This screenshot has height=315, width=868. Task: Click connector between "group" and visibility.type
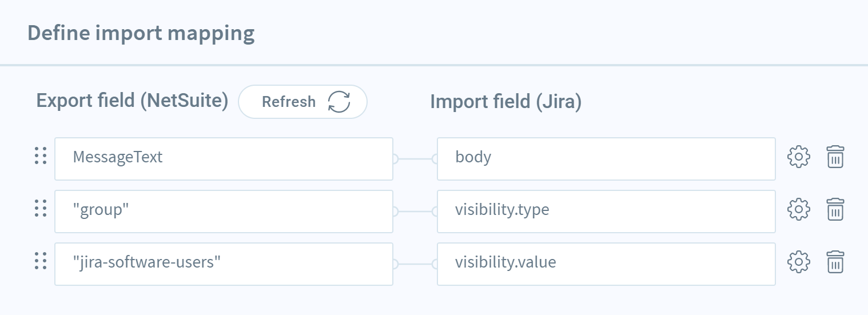415,212
